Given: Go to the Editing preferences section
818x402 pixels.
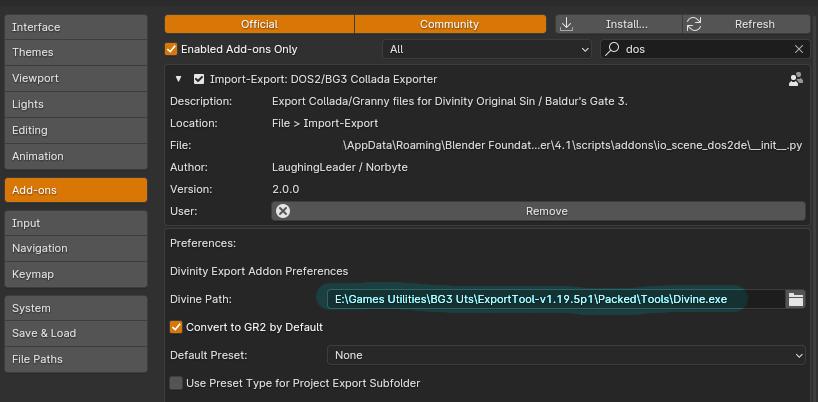Looking at the screenshot, I should click(x=76, y=130).
